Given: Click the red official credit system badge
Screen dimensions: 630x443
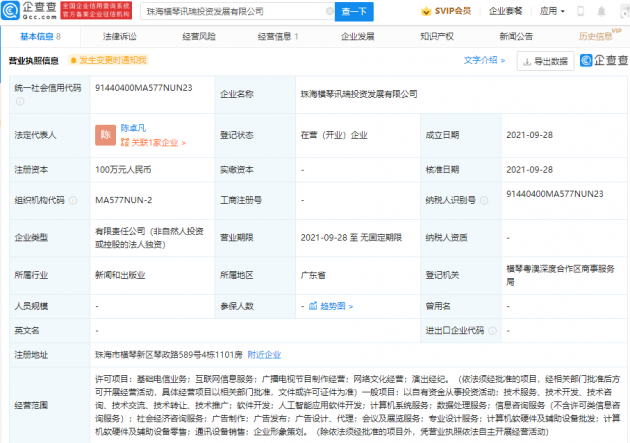Looking at the screenshot, I should point(96,11).
